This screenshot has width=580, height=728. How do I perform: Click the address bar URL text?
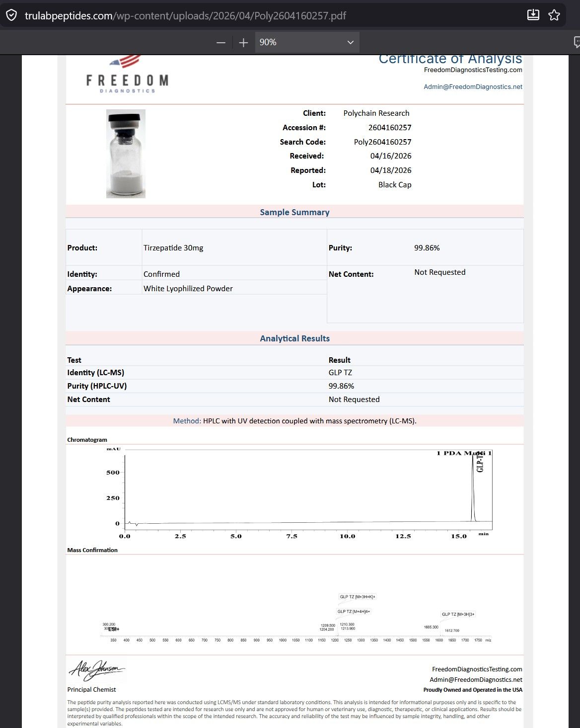[185, 15]
